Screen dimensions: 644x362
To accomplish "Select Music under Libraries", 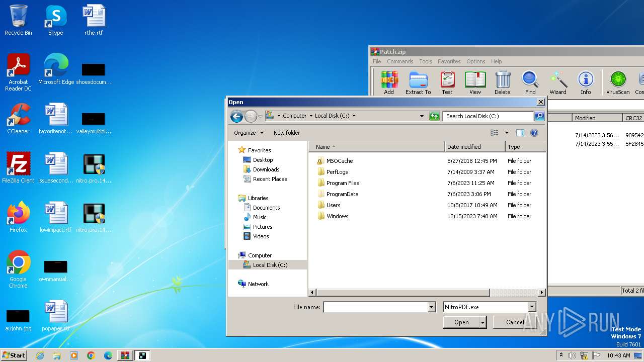I will point(260,217).
